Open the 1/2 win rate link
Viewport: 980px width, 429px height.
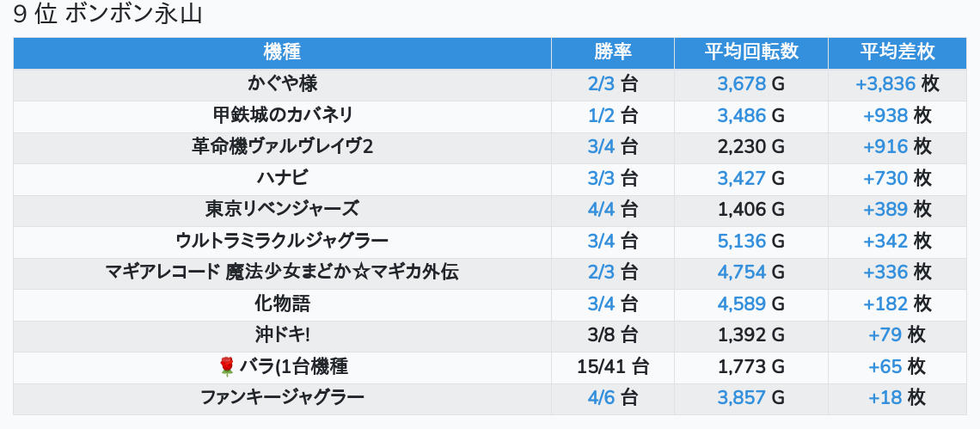coord(602,116)
